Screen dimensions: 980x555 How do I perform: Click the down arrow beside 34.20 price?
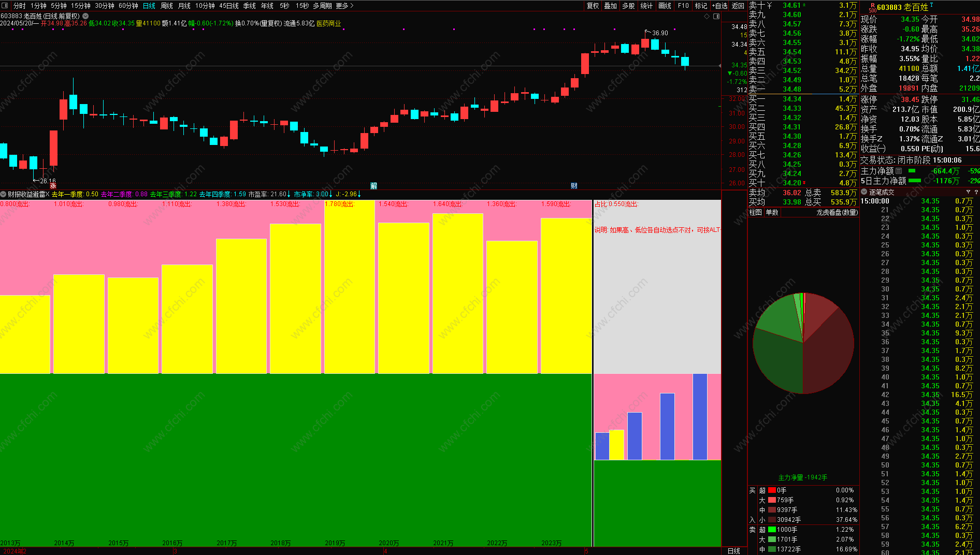(x=804, y=183)
